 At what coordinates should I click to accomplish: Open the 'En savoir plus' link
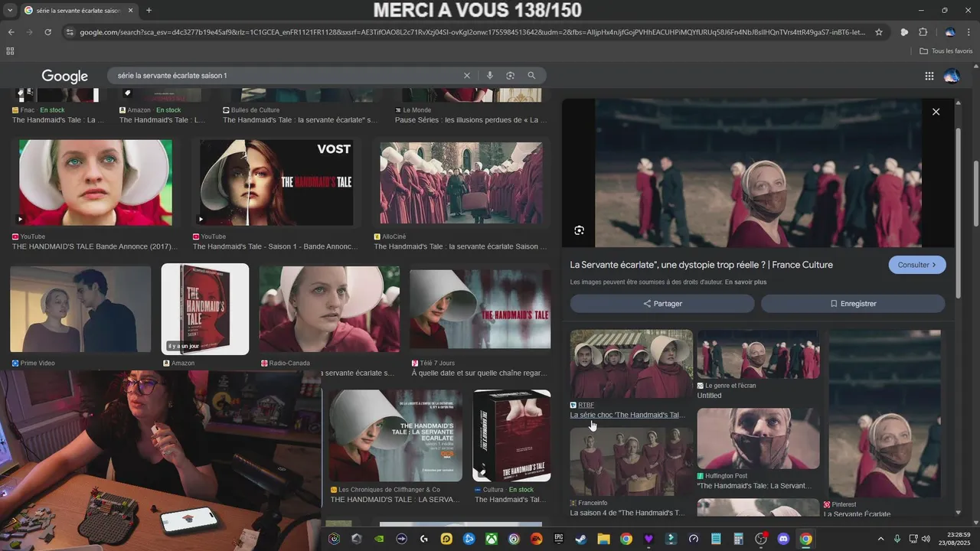tap(746, 282)
